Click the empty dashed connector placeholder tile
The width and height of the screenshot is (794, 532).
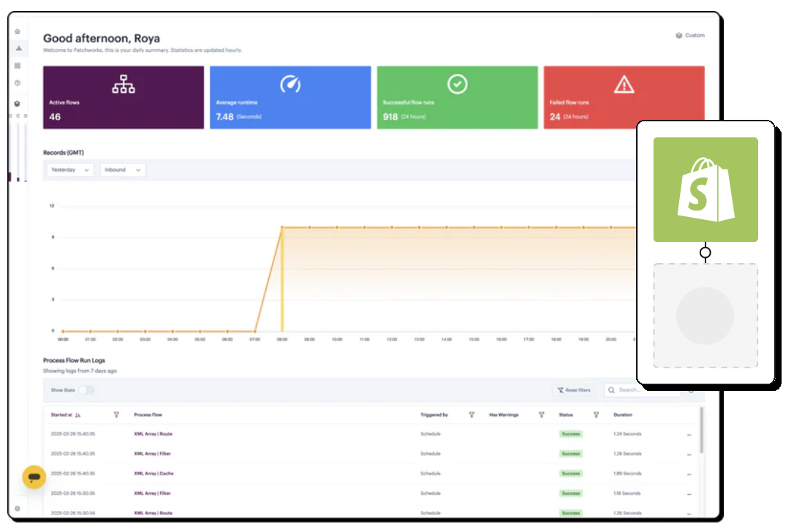click(706, 316)
